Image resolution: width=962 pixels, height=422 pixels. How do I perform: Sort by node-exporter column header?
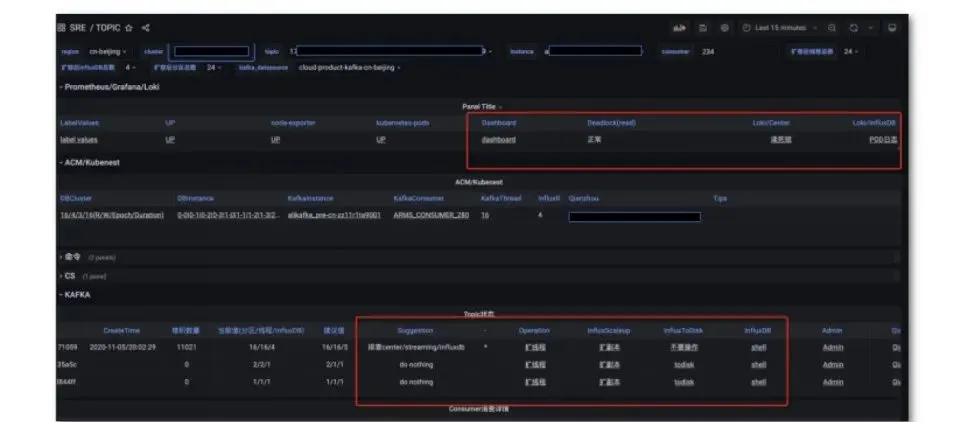tap(293, 123)
